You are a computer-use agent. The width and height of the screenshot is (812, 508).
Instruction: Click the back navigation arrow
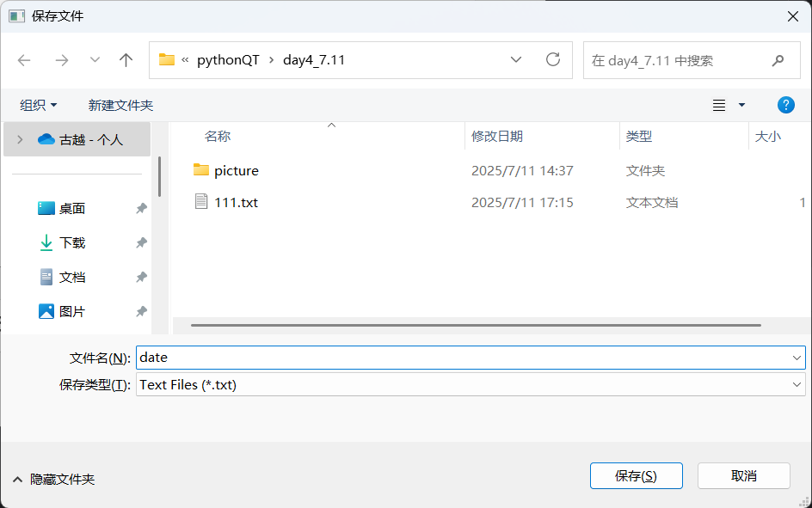(24, 60)
